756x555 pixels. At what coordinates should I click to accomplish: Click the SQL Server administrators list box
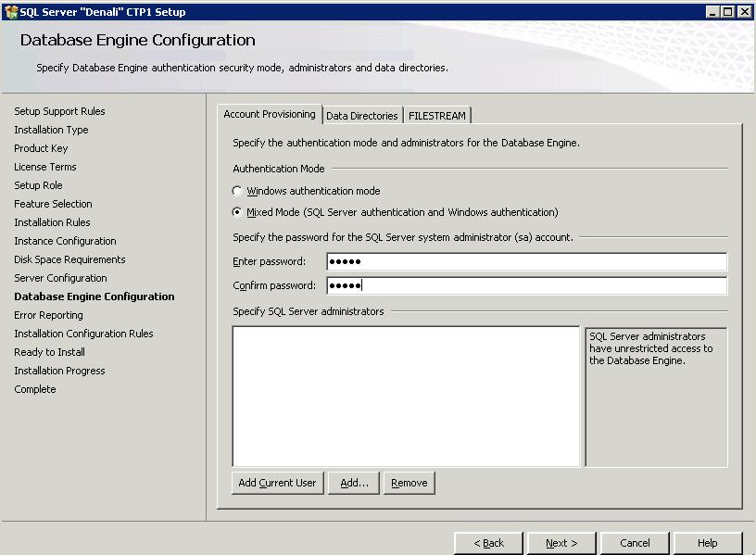pyautogui.click(x=406, y=396)
